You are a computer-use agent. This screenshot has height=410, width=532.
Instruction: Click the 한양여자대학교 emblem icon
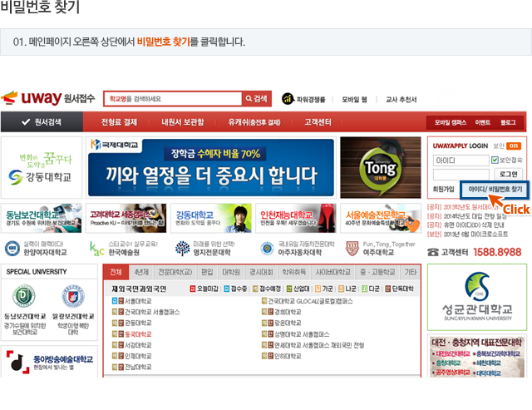point(12,249)
